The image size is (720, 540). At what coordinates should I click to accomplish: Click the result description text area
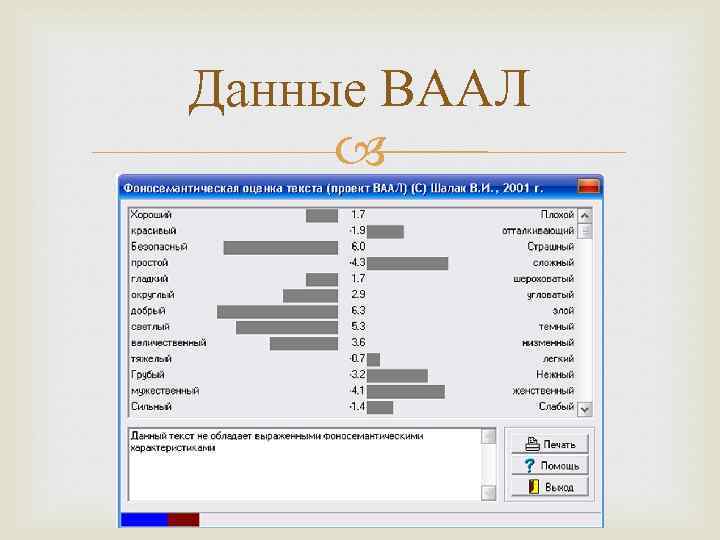305,465
